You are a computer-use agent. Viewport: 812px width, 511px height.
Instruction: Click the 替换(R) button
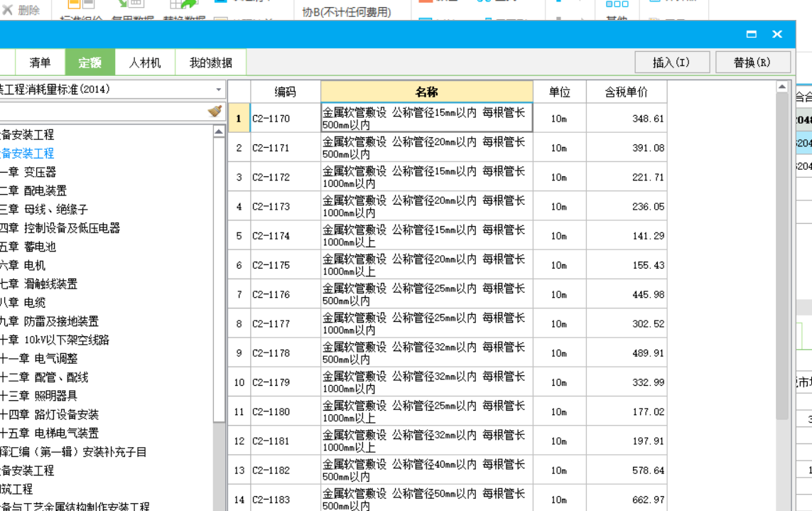[x=753, y=62]
